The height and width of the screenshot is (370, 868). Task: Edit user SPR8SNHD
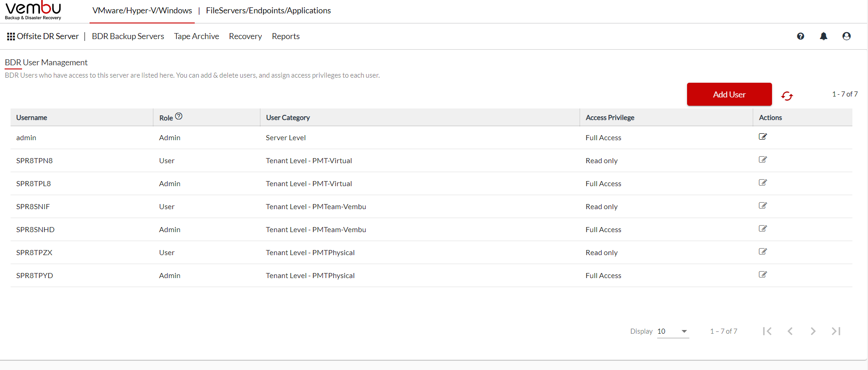763,228
